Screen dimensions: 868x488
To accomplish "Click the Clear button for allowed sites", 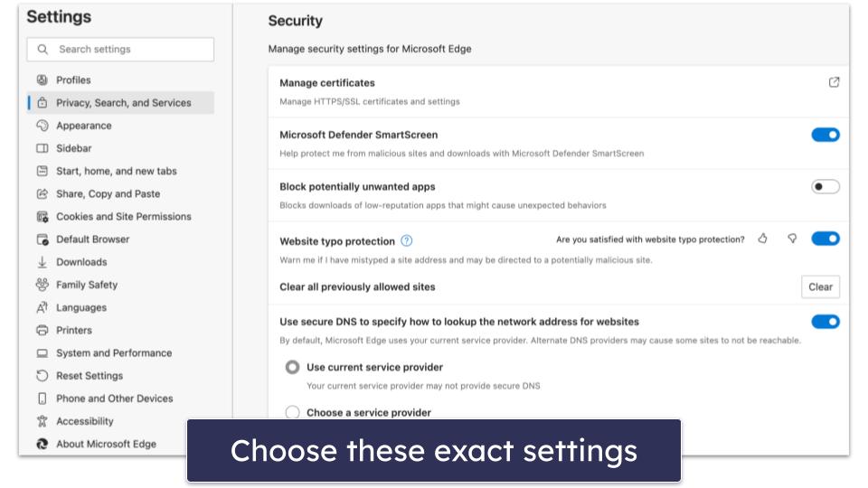I will (x=820, y=286).
